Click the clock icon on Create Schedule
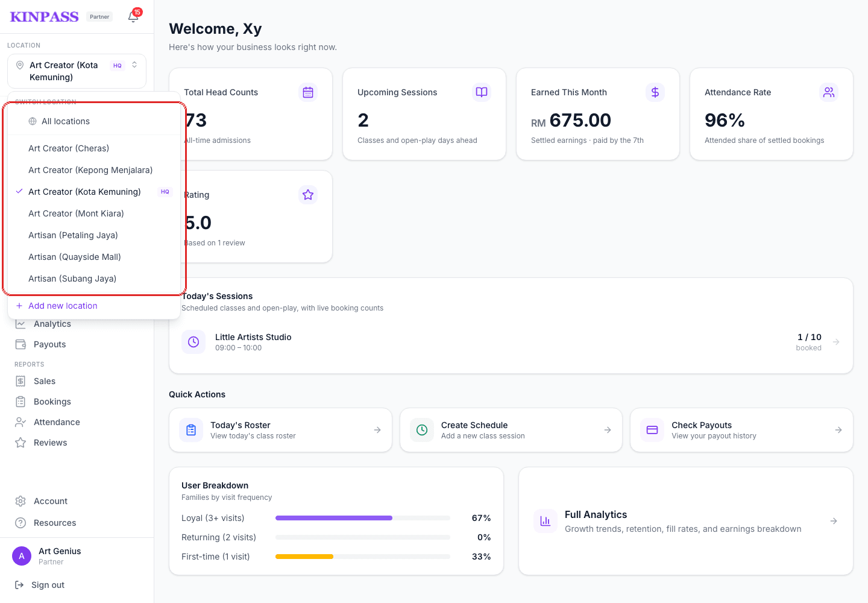Screen dimensions: 868x603 pos(422,430)
